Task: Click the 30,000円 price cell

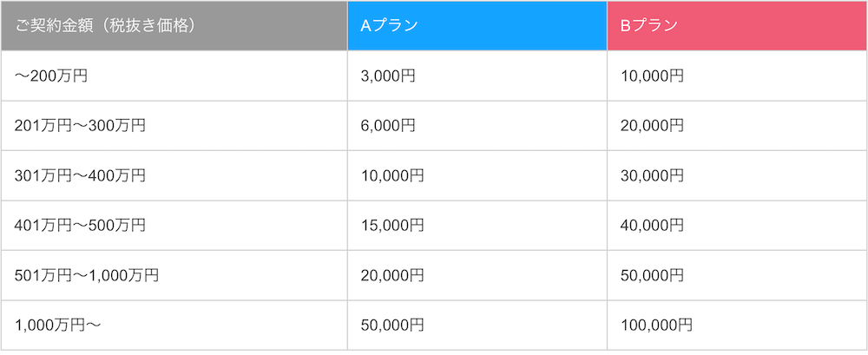Action: [737, 175]
